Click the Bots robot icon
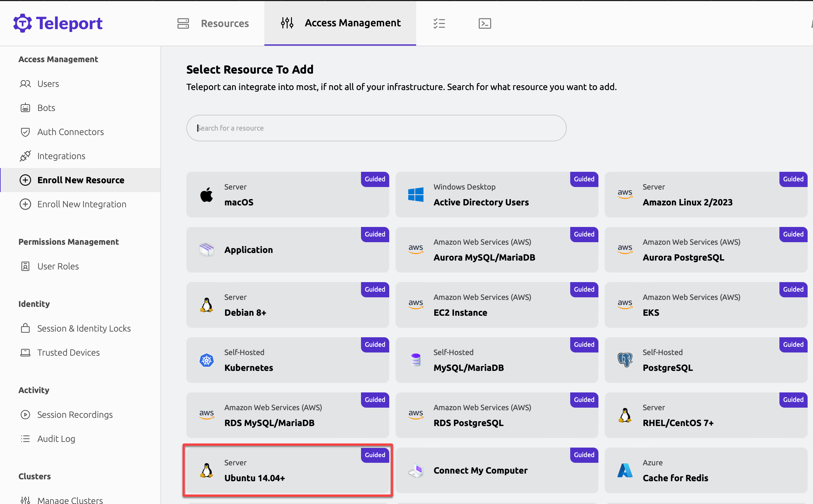813x504 pixels. 25,108
